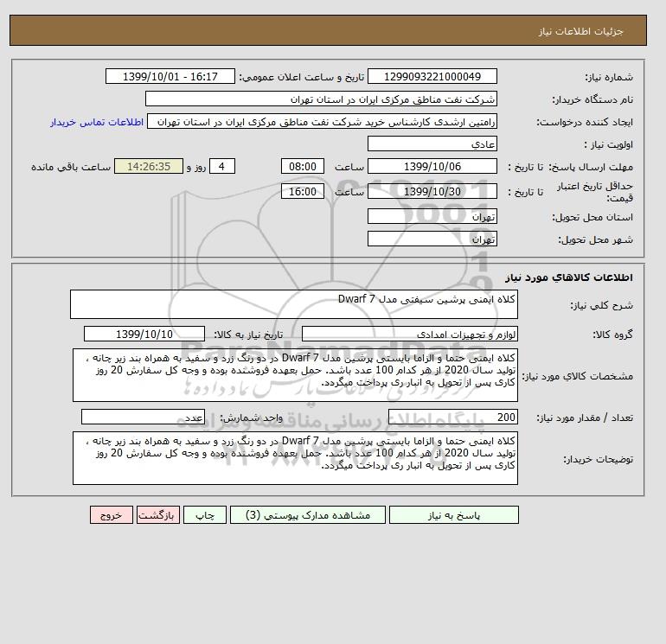Click the شهر محل تحویل label
The width and height of the screenshot is (666, 644).
(x=595, y=239)
